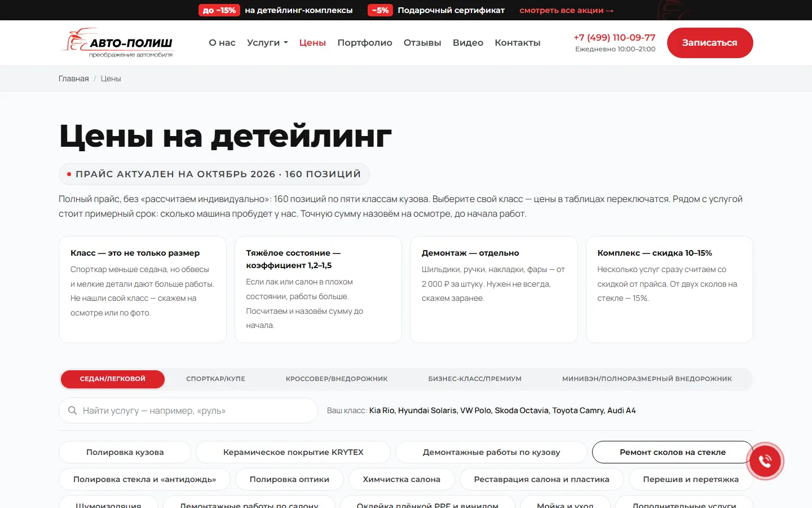Select the Минивэн/Полноразмерный внедорожник tab

[x=647, y=379]
